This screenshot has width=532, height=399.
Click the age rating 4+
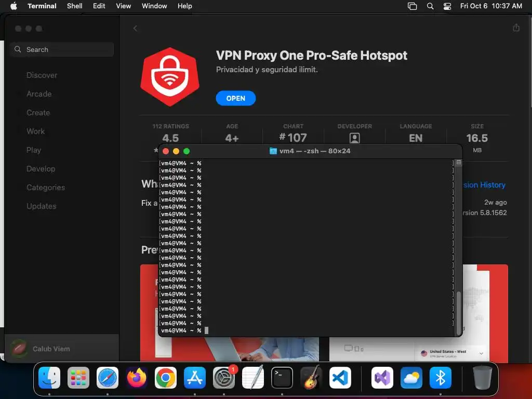[x=232, y=138]
